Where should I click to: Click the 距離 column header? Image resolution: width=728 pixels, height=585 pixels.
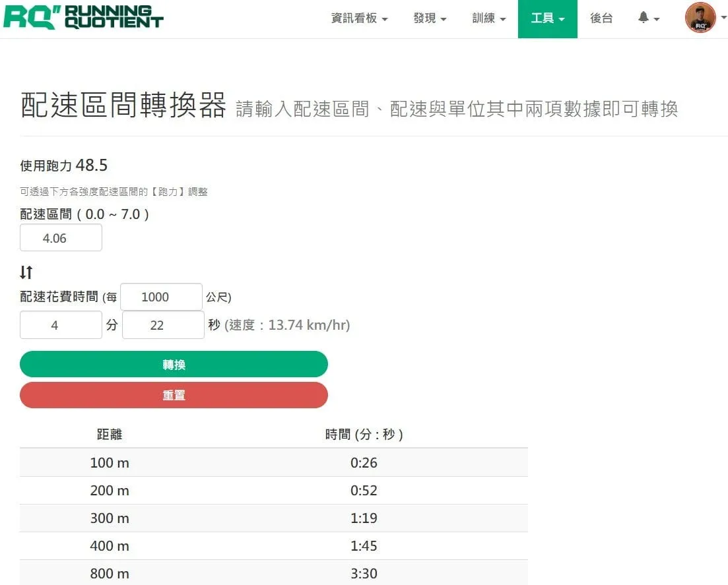110,434
